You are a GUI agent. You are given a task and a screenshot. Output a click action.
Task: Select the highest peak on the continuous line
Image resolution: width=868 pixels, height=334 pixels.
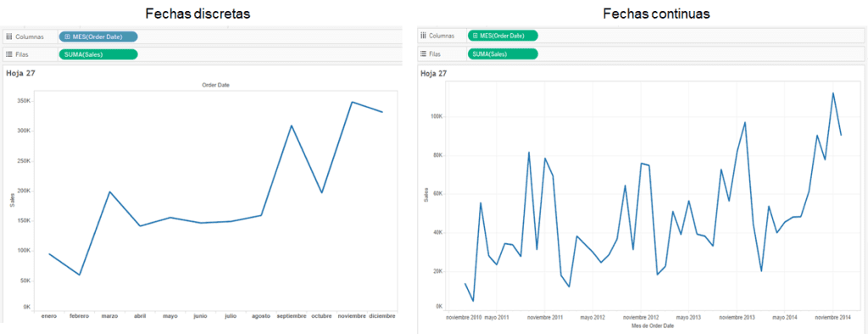click(x=833, y=93)
